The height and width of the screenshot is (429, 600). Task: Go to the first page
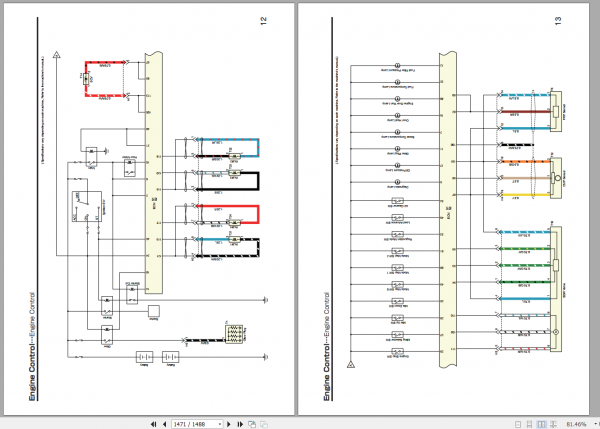click(153, 424)
